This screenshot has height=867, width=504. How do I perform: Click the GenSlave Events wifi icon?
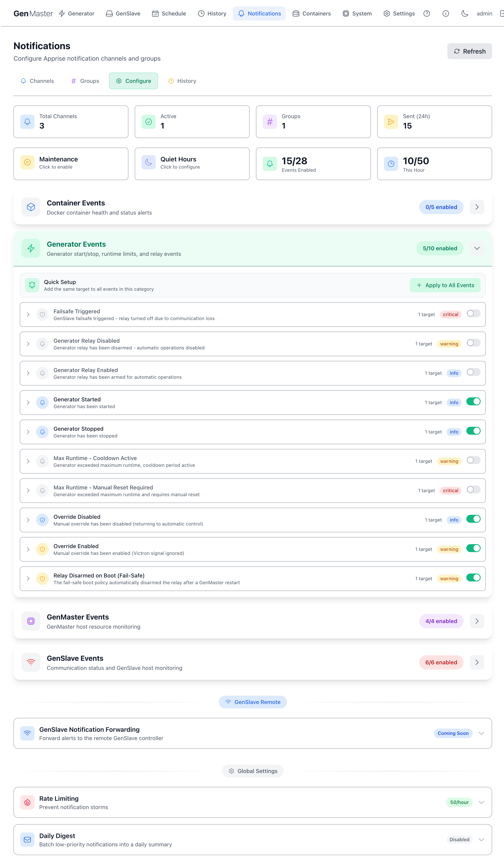tap(31, 663)
